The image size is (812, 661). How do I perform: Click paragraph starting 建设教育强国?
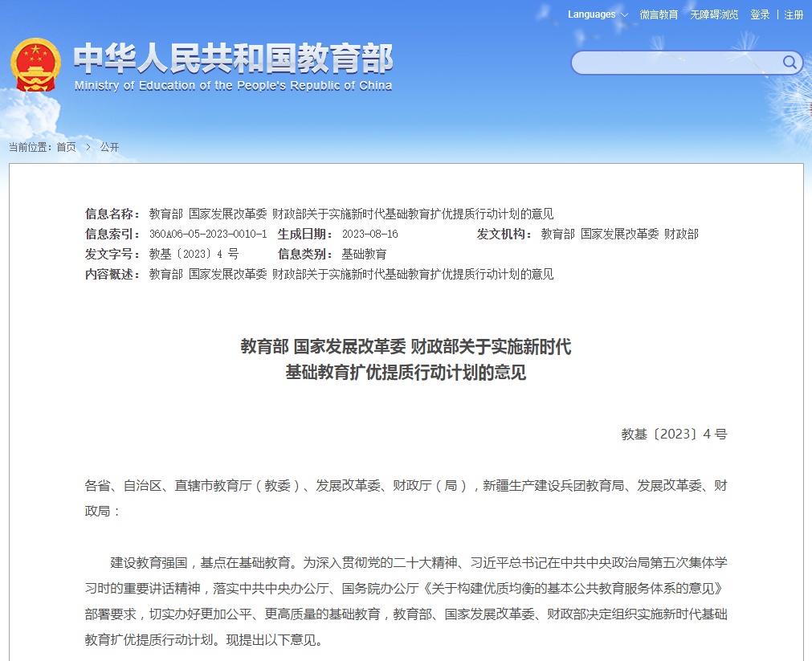click(406, 601)
